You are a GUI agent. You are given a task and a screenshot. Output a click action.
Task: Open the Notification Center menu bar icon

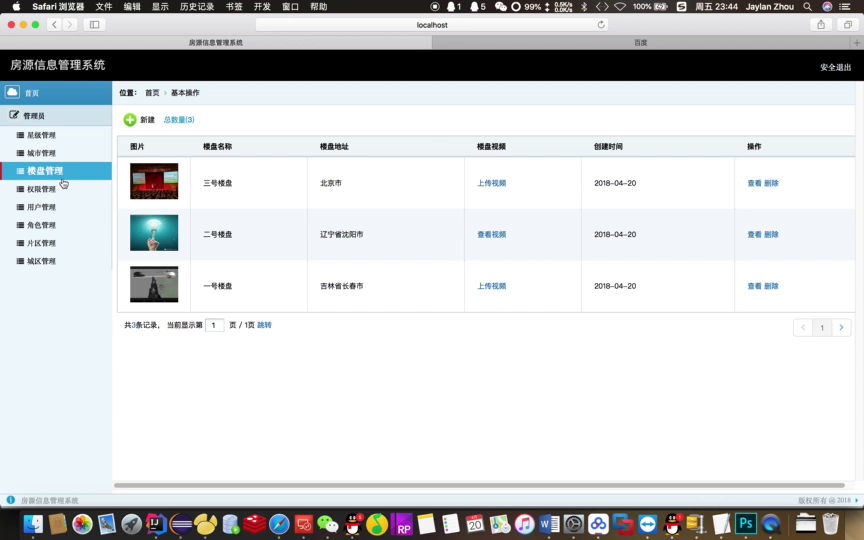click(844, 7)
